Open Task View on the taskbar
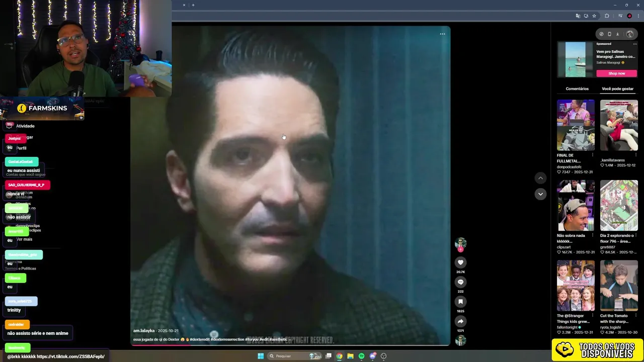 [x=329, y=356]
